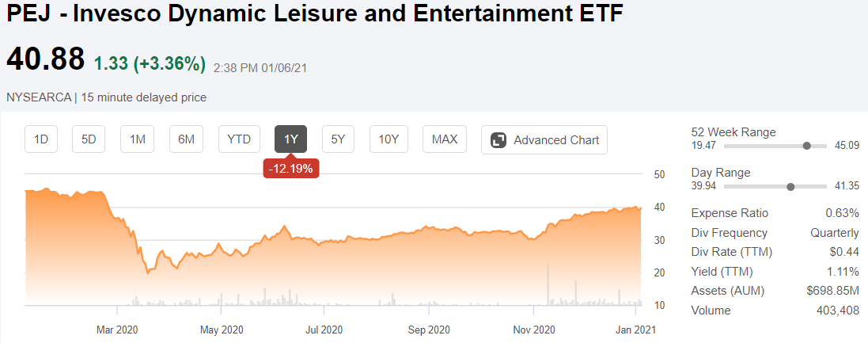Click the Volume label
This screenshot has width=868, height=343.
711,311
